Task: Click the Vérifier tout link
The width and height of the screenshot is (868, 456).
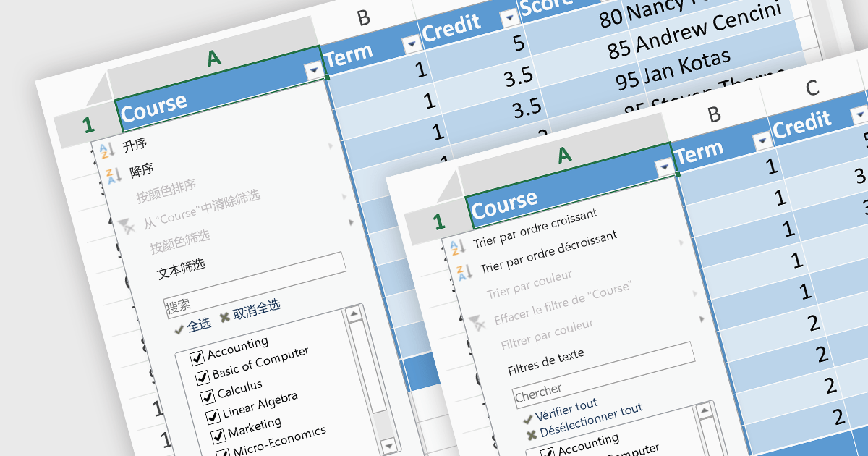Action: click(x=566, y=410)
